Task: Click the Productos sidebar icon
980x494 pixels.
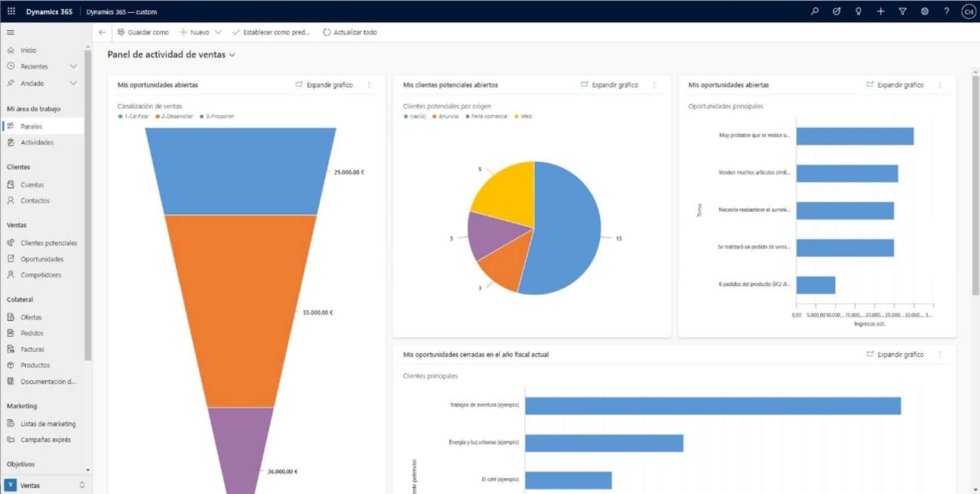Action: point(11,365)
